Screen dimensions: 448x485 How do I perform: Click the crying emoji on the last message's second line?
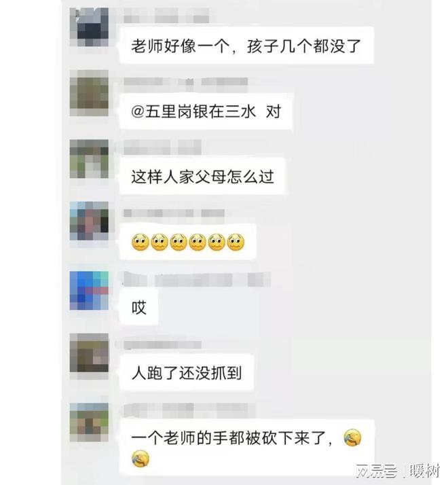click(141, 459)
